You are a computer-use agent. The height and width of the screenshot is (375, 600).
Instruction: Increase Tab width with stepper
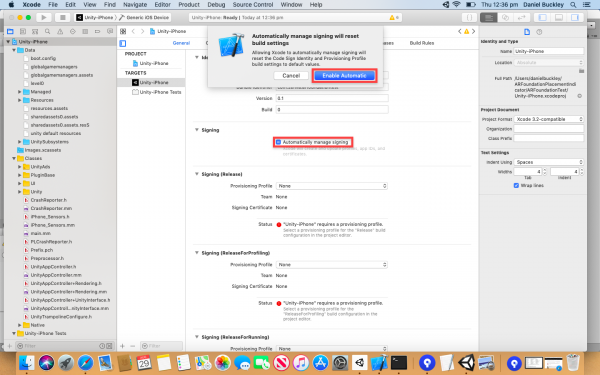545,170
